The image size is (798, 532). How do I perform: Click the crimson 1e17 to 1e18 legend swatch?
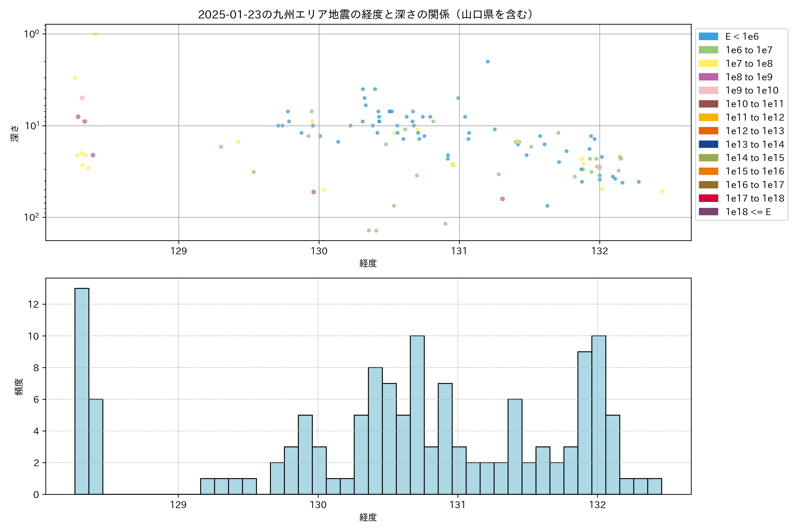708,198
